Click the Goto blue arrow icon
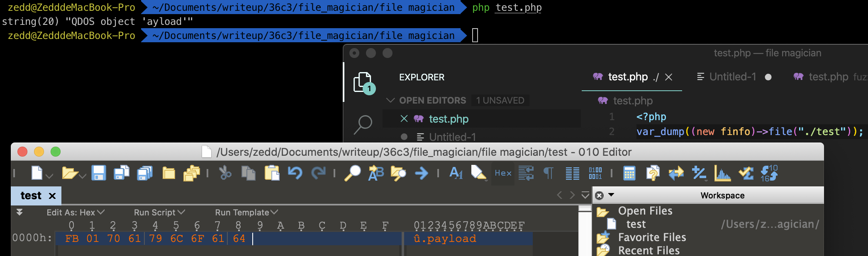 click(422, 173)
